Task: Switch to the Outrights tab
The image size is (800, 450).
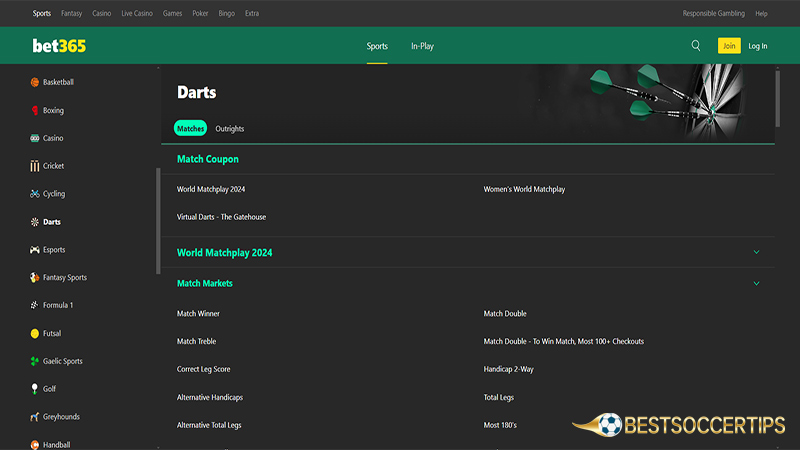Action: (230, 129)
